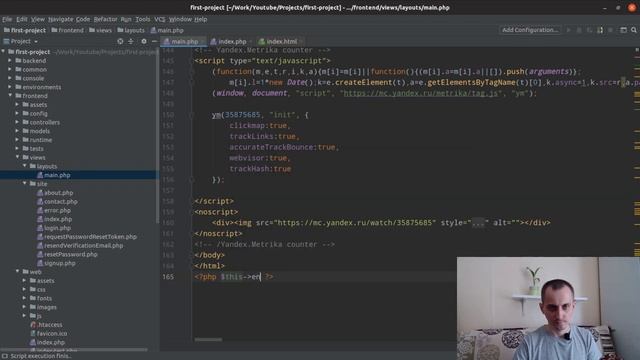
Task: Expand the common folder
Action: point(10,69)
